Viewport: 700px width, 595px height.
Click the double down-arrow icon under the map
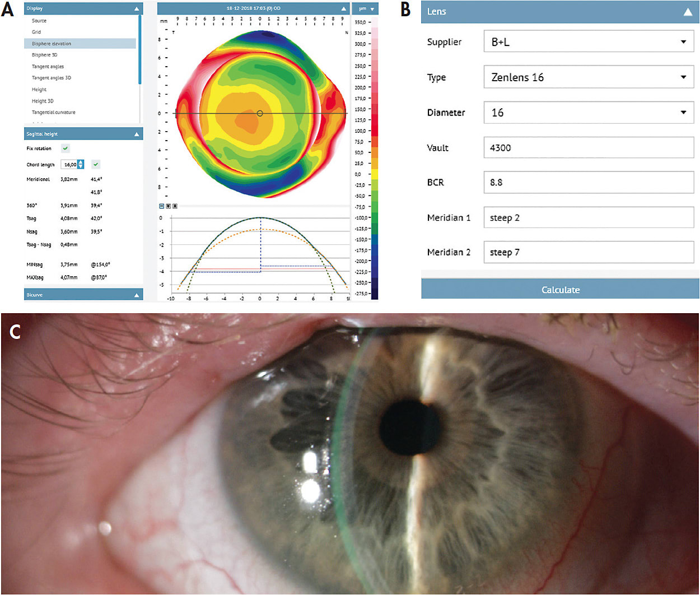(x=167, y=207)
